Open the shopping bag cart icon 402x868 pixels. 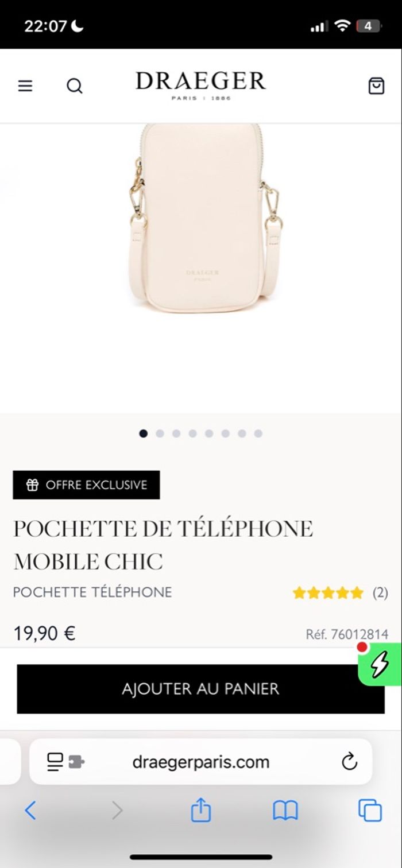[376, 86]
